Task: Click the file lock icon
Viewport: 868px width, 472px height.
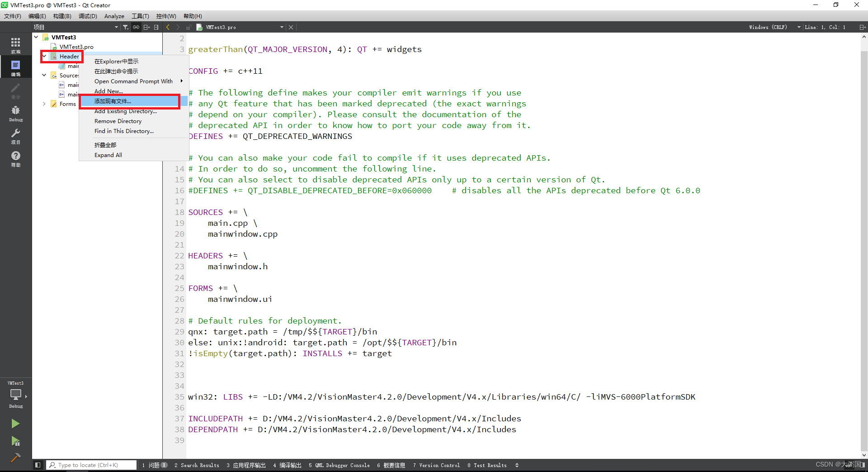Action: point(189,27)
